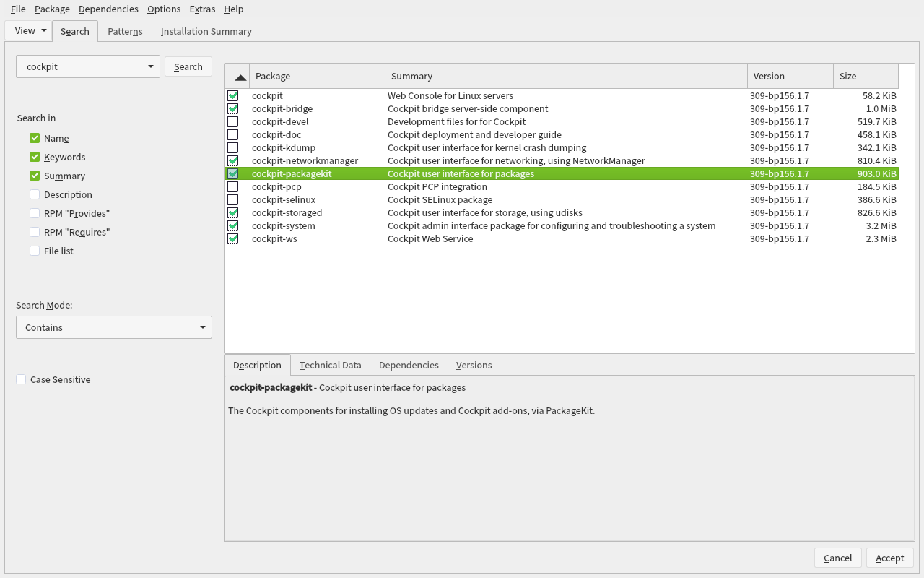The width and height of the screenshot is (924, 578).
Task: Toggle cockpit-ws status icon
Action: 232,238
